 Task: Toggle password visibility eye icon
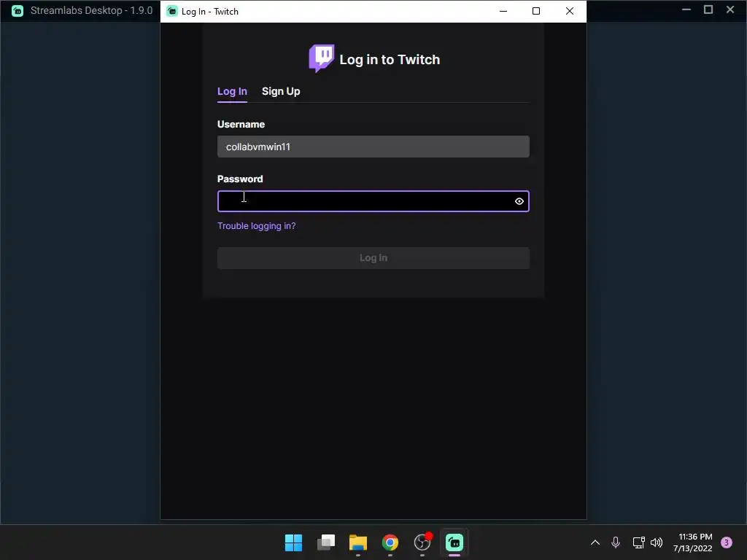tap(519, 201)
